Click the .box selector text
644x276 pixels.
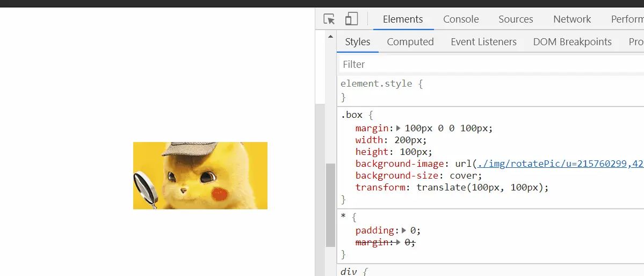pos(352,115)
